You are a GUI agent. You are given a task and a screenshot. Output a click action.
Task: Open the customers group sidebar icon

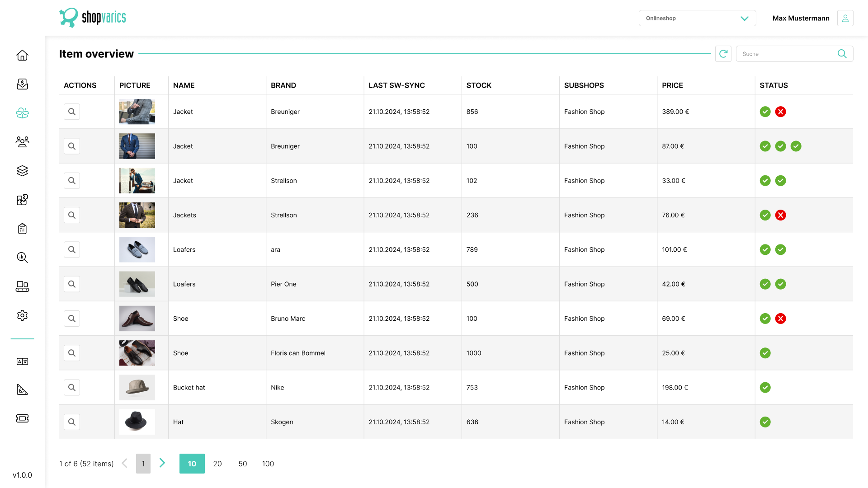[22, 142]
